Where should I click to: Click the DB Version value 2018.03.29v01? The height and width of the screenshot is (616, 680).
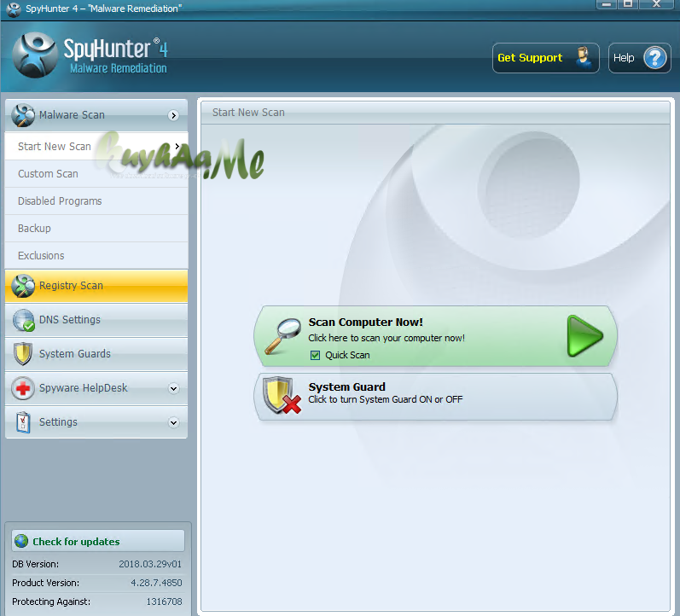[150, 564]
